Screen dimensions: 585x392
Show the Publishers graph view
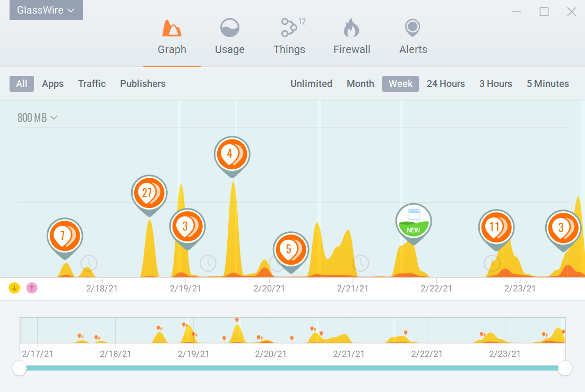click(x=142, y=84)
